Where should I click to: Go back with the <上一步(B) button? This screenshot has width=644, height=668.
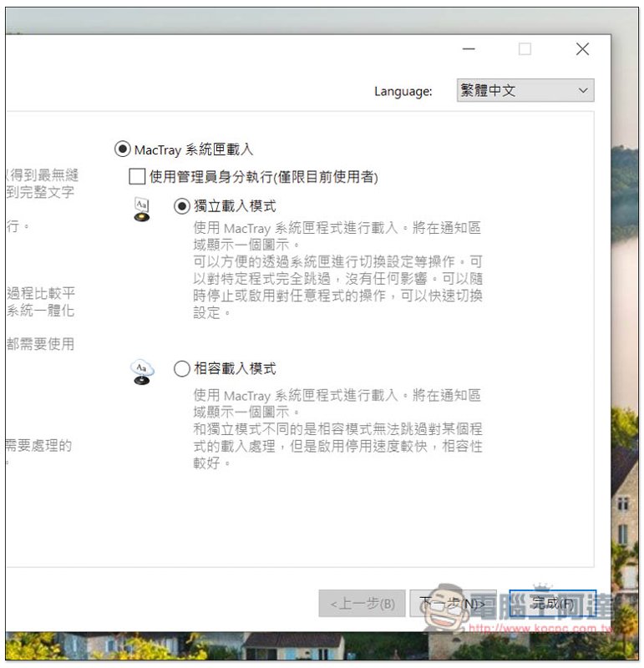pyautogui.click(x=363, y=604)
